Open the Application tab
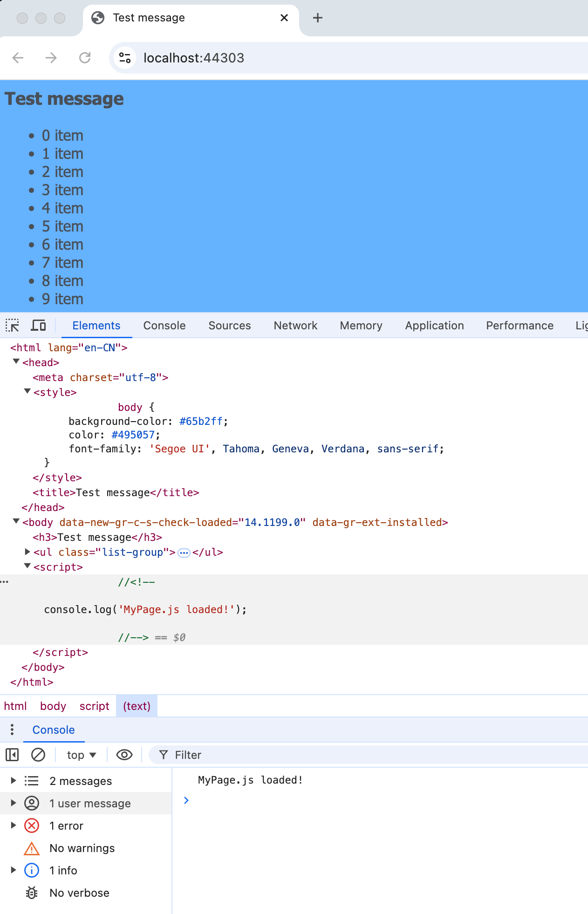This screenshot has width=588, height=914. 435,325
